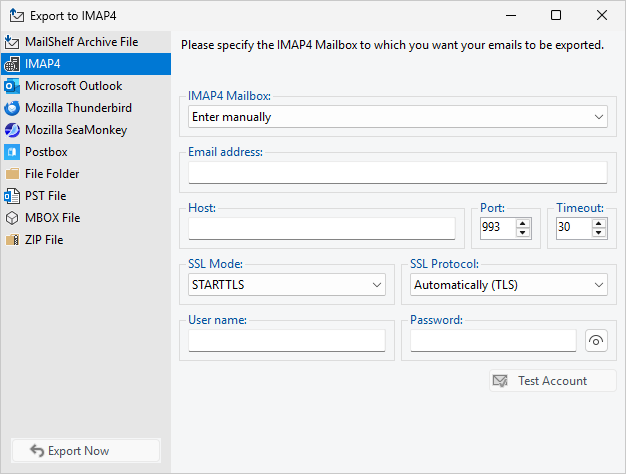Image resolution: width=626 pixels, height=474 pixels.
Task: Decrease the Timeout value with down arrow
Action: click(x=598, y=233)
